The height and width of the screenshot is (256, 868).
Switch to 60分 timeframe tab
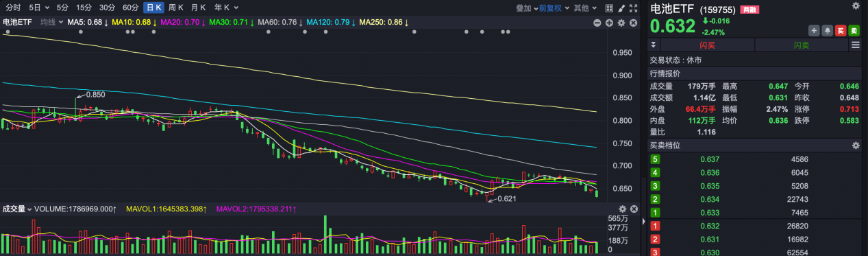pos(130,8)
